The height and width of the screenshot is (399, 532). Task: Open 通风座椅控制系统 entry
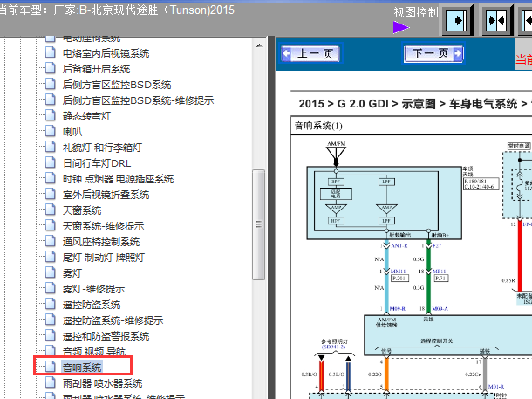(101, 242)
